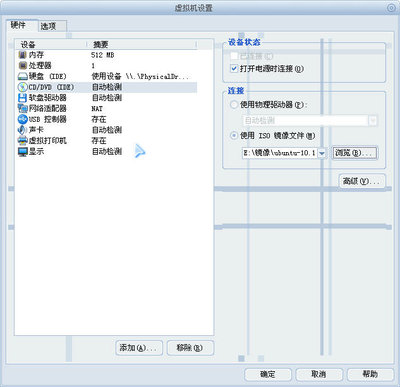The image size is (400, 387).
Task: Select the 软盘驱动器 floppy icon
Action: pyautogui.click(x=23, y=98)
